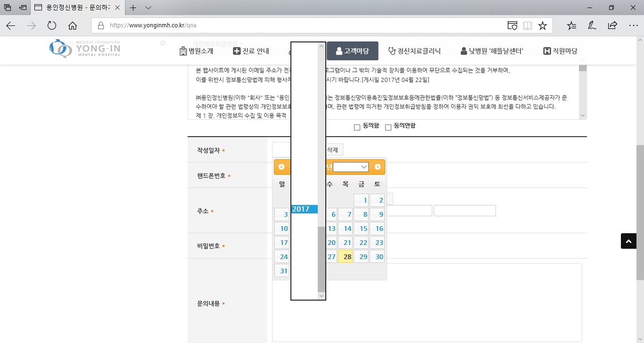The width and height of the screenshot is (644, 343).
Task: Click the favorites star in the address bar
Action: tap(543, 26)
